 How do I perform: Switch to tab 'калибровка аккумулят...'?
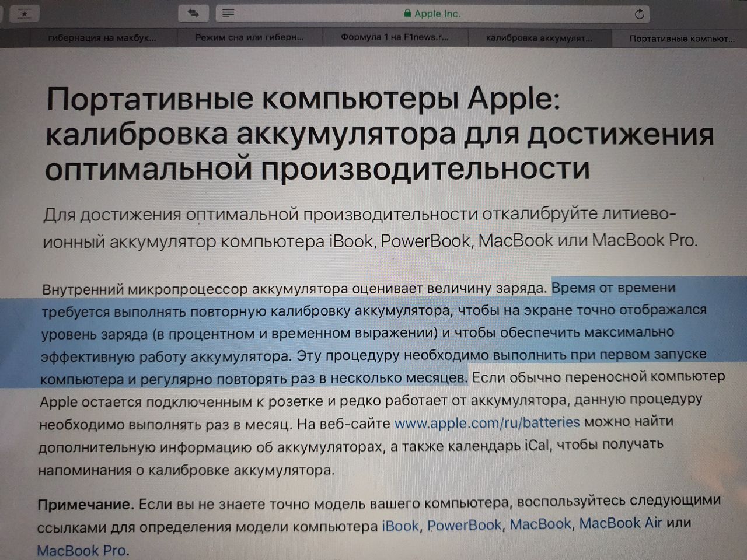[x=539, y=38]
